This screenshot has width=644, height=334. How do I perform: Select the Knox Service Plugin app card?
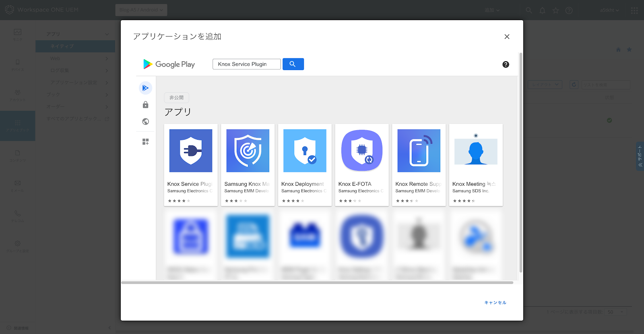point(191,165)
